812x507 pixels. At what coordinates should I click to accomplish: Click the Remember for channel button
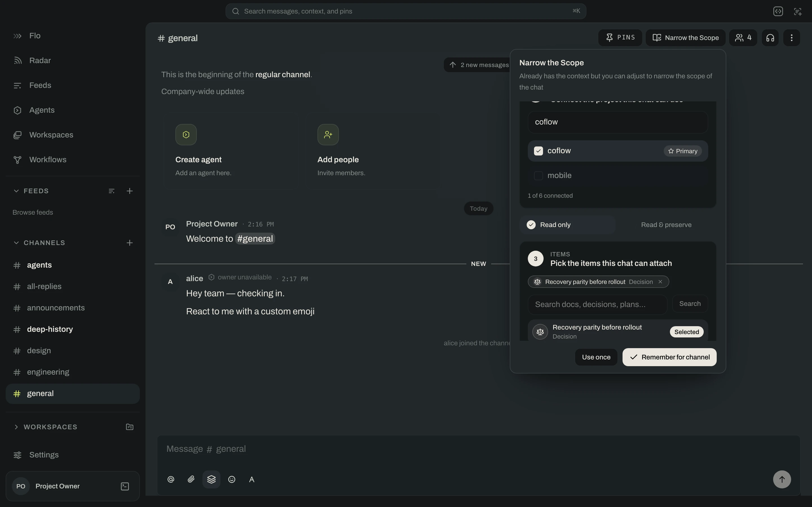(669, 357)
